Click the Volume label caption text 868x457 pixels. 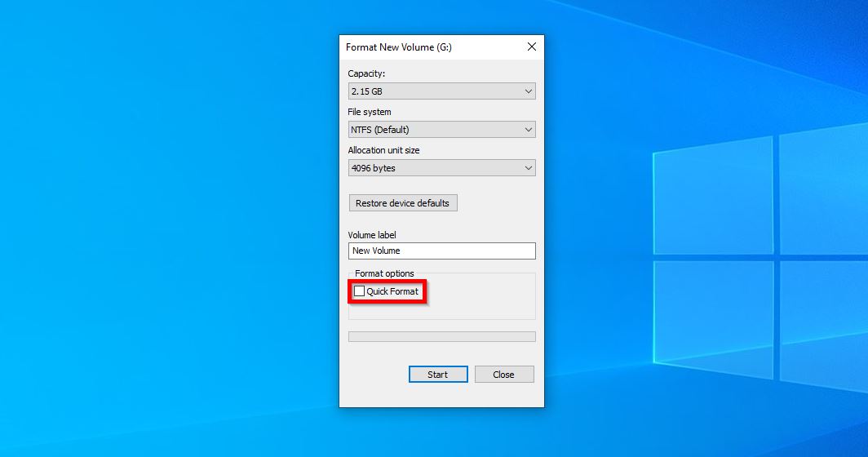pyautogui.click(x=371, y=235)
